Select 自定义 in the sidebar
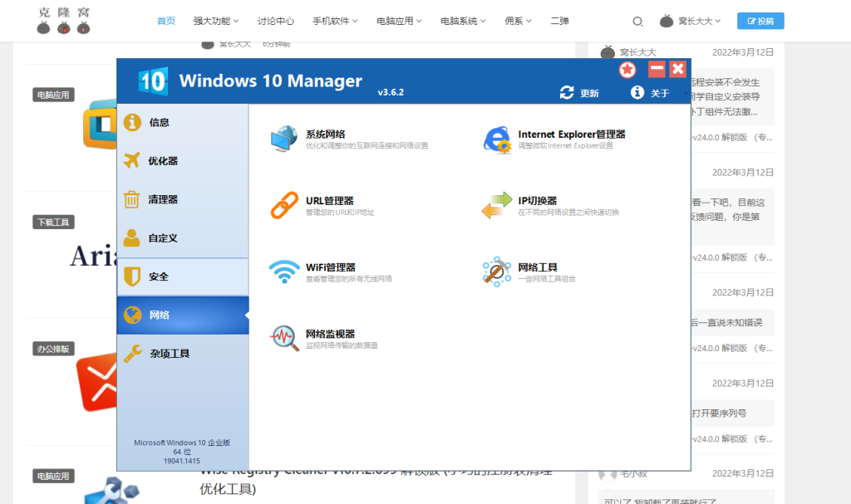Image resolution: width=851 pixels, height=504 pixels. 183,238
